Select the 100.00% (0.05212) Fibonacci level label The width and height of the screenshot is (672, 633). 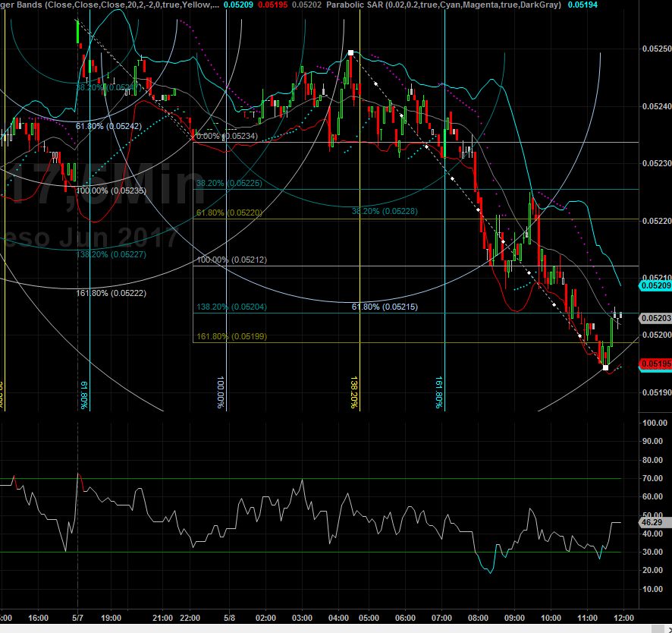tap(231, 260)
